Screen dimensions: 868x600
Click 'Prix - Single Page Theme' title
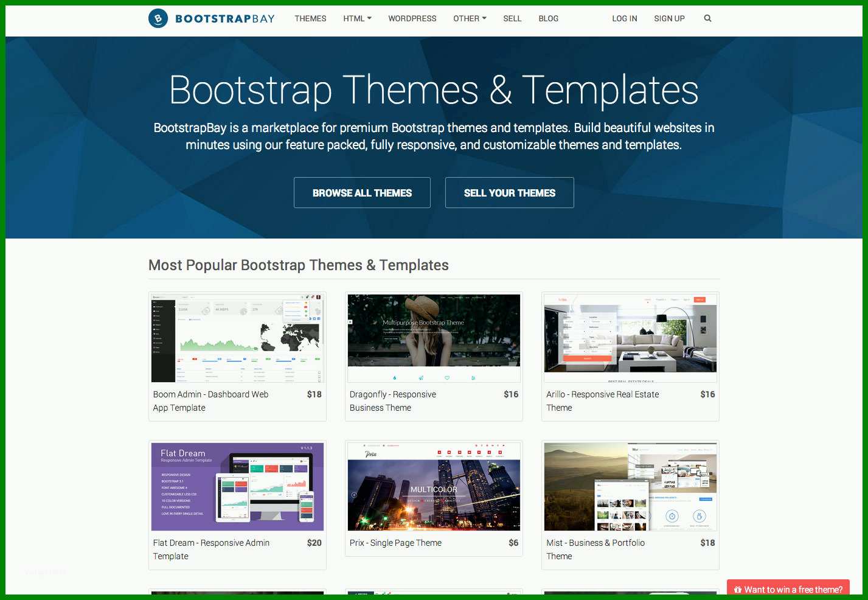pyautogui.click(x=395, y=543)
